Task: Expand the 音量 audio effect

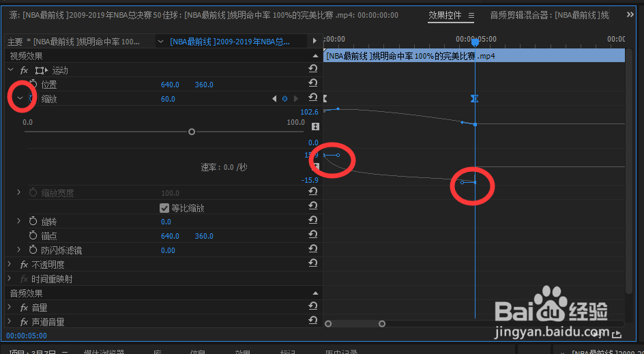Action: (10, 307)
